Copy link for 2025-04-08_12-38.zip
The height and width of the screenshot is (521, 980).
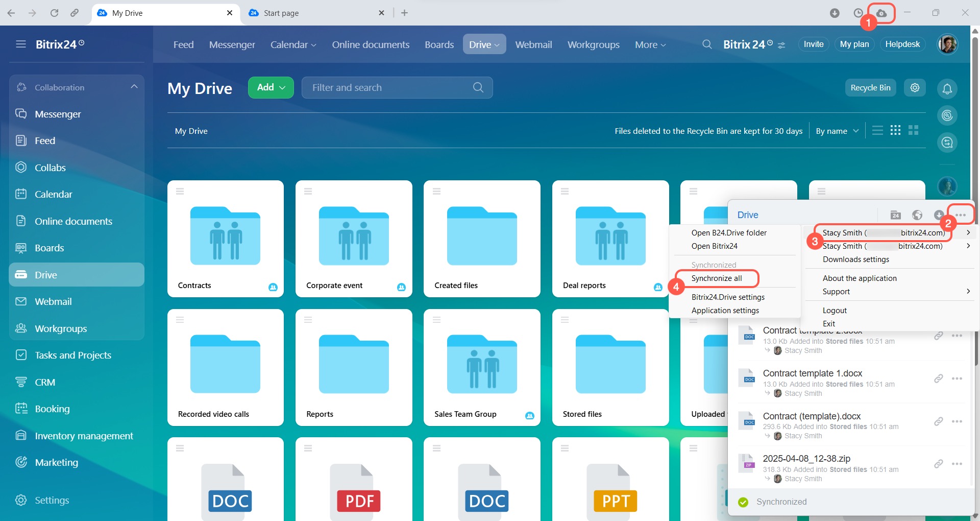point(938,464)
